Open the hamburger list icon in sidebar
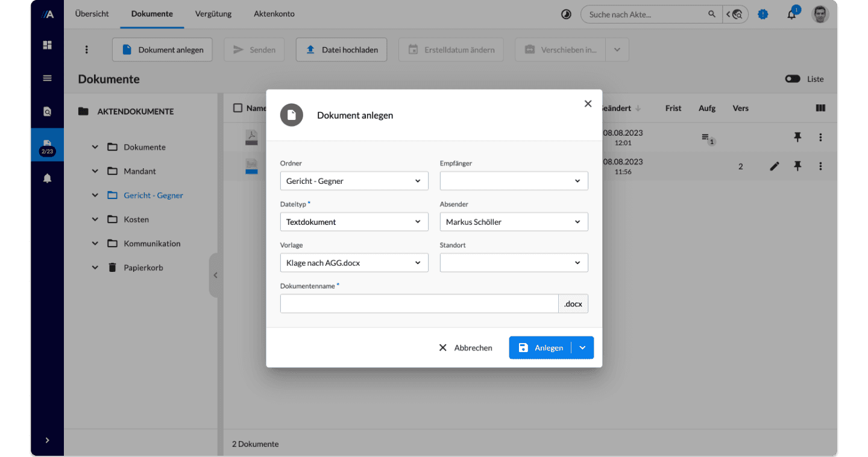The width and height of the screenshot is (868, 457). pyautogui.click(x=47, y=78)
